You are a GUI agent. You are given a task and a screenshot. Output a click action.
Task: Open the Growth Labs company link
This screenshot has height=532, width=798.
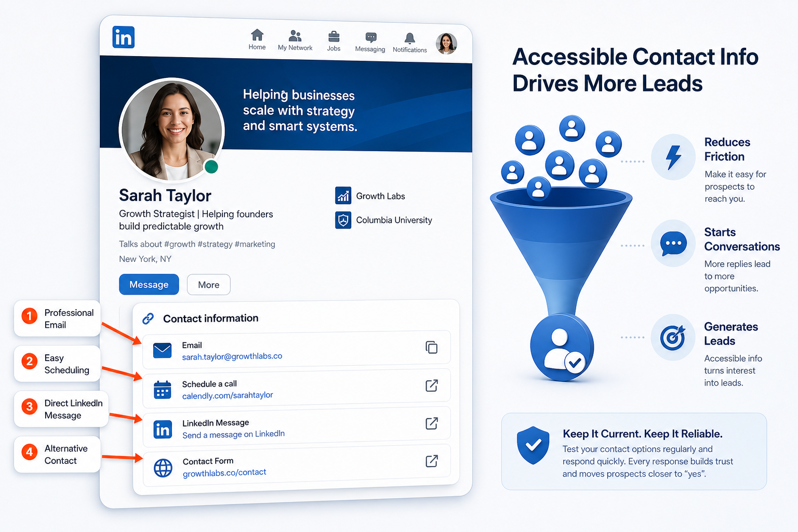pyautogui.click(x=380, y=196)
